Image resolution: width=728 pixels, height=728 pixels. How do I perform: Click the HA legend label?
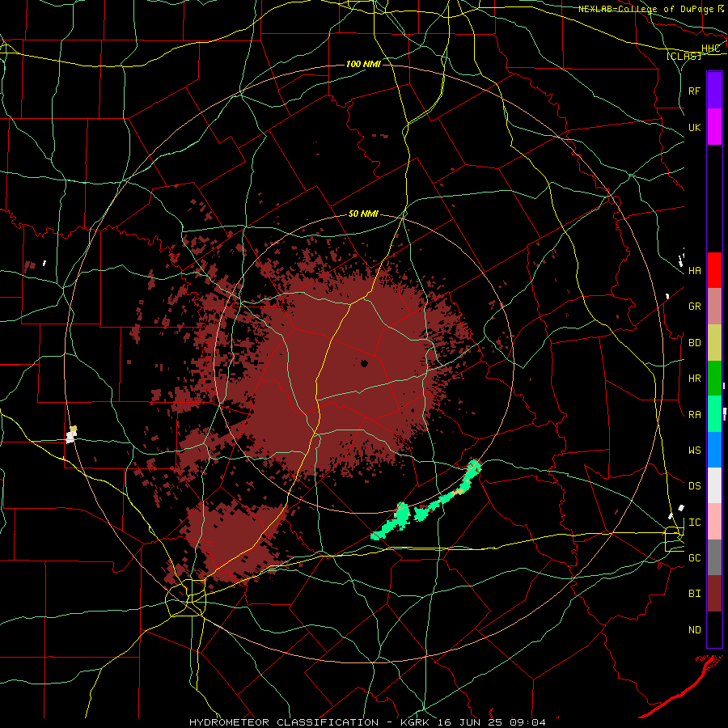[x=694, y=271]
